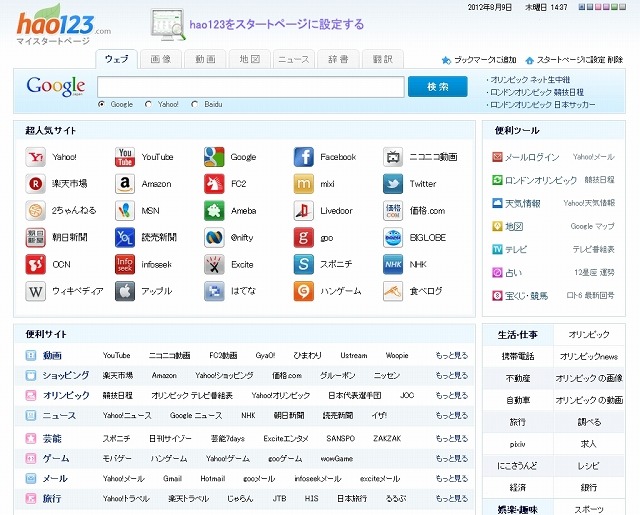The height and width of the screenshot is (515, 640).
Task: Open ロンドンオリンピック 日本サッカー link
Action: point(542,105)
